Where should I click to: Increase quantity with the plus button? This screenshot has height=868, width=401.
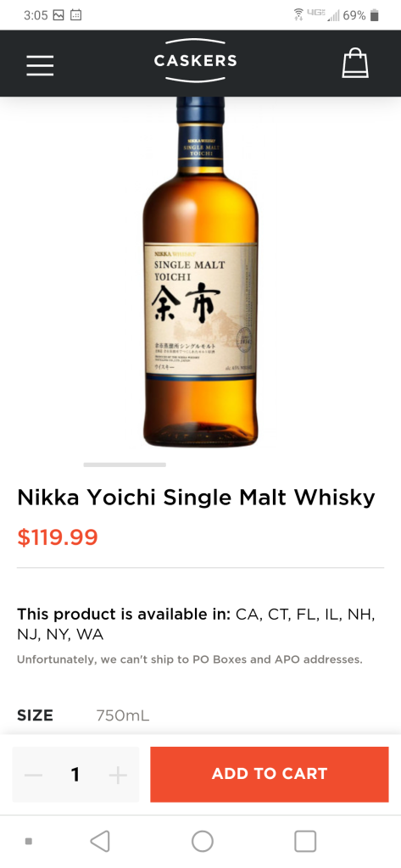pyautogui.click(x=118, y=775)
